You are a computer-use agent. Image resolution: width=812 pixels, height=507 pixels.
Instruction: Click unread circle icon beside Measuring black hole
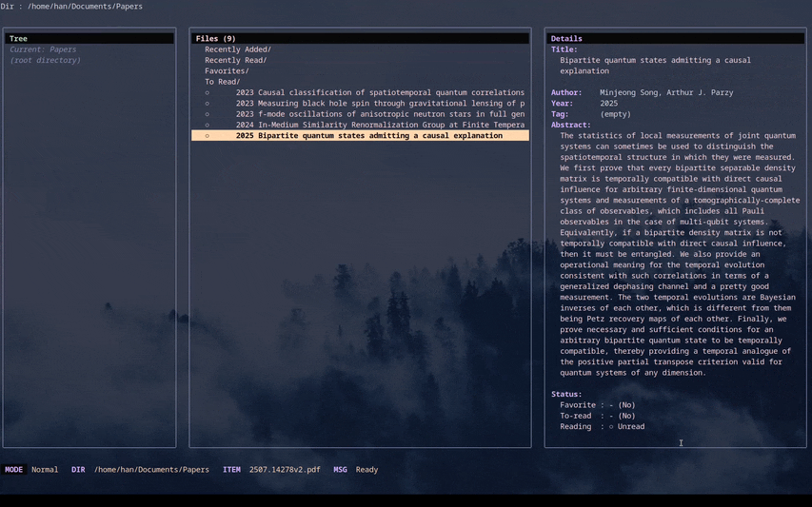pos(208,104)
